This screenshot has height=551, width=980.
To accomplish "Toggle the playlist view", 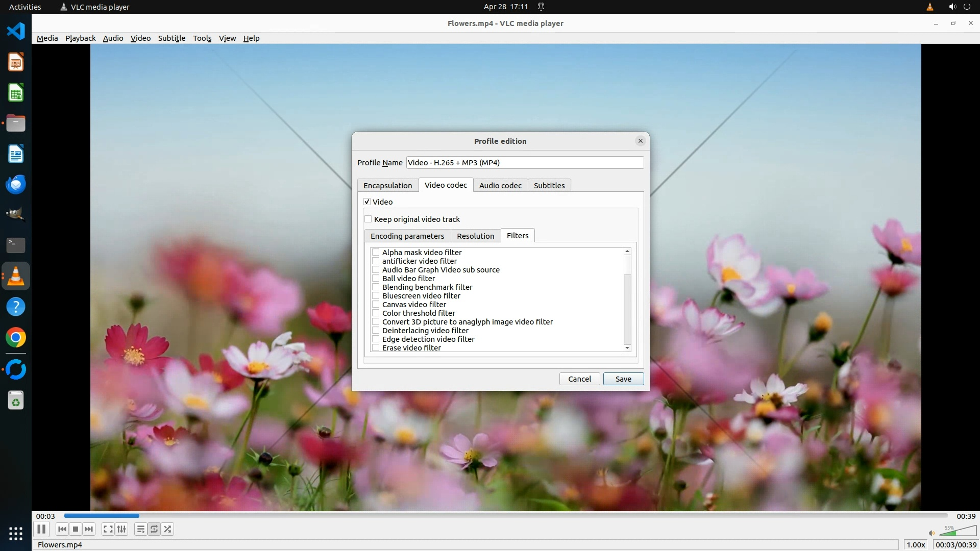I will (140, 529).
